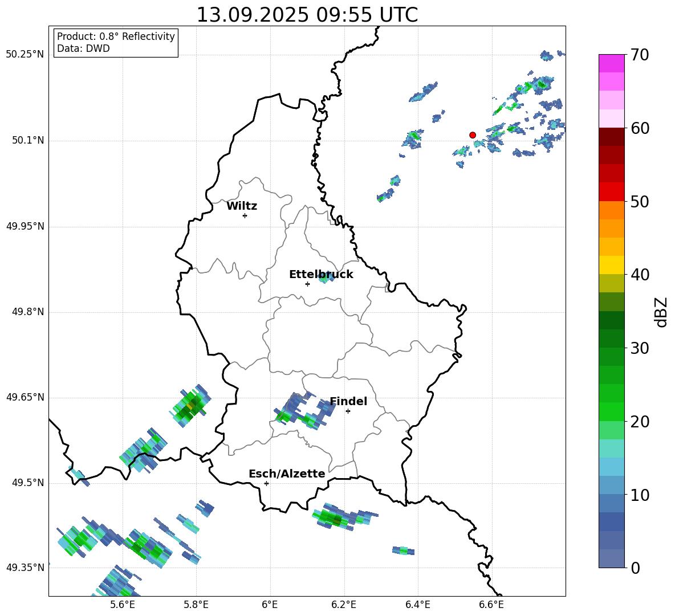Image resolution: width=675 pixels, height=616 pixels.
Task: Click the Findel label
Action: tap(348, 401)
